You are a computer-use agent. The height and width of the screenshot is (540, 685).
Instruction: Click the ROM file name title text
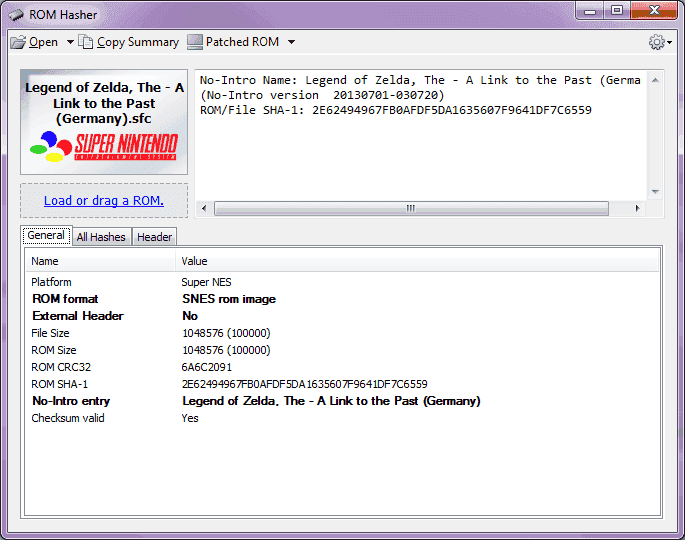104,103
